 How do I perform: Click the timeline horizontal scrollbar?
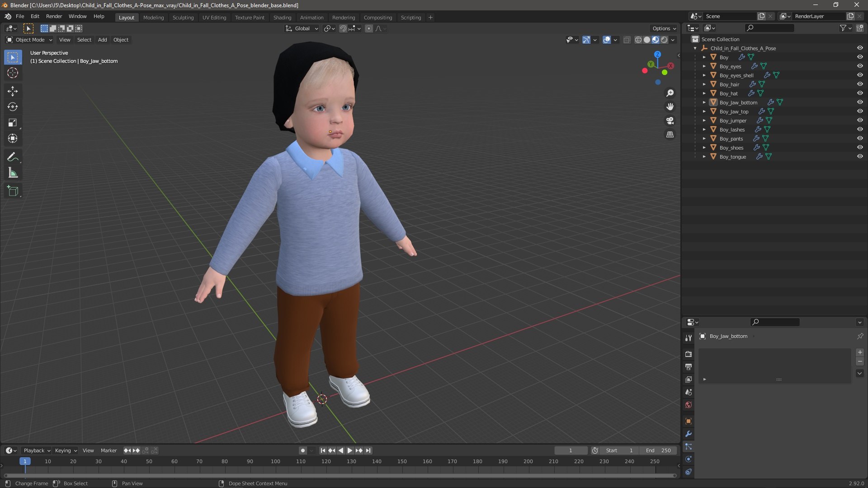tap(340, 475)
